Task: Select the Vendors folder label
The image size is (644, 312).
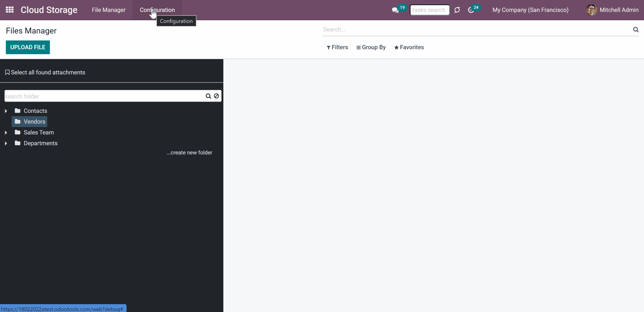Action: coord(35,122)
